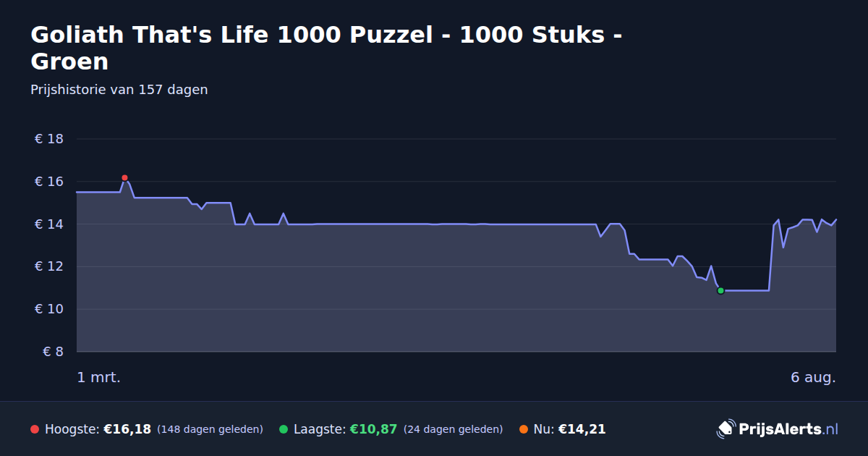
Task: Click the PrijsAlerts tag logo icon
Action: tap(726, 429)
